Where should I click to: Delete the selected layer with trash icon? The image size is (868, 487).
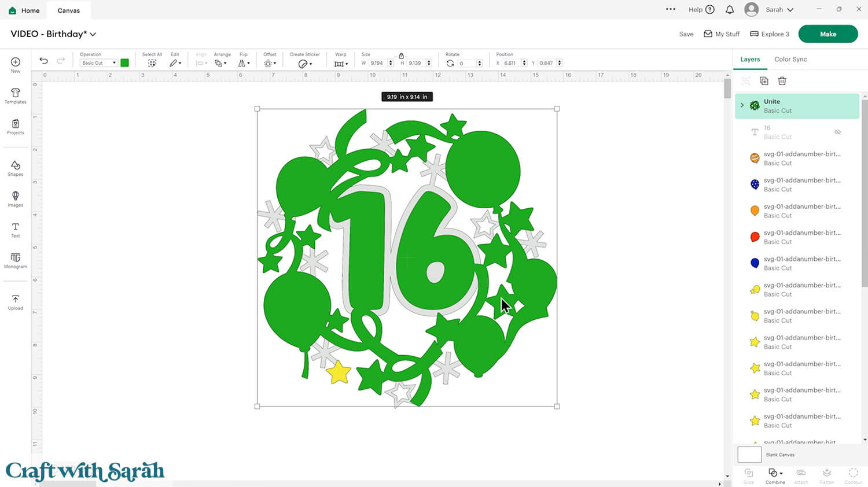click(782, 81)
